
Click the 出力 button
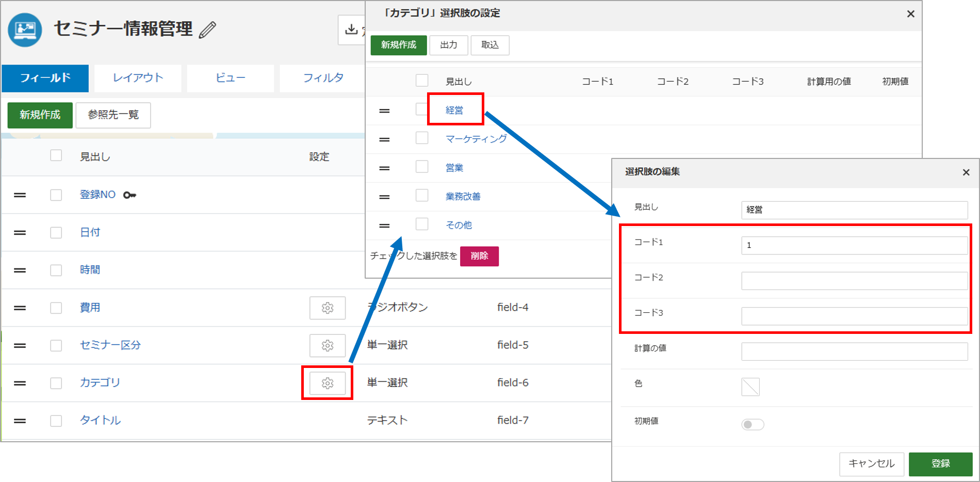[x=449, y=45]
